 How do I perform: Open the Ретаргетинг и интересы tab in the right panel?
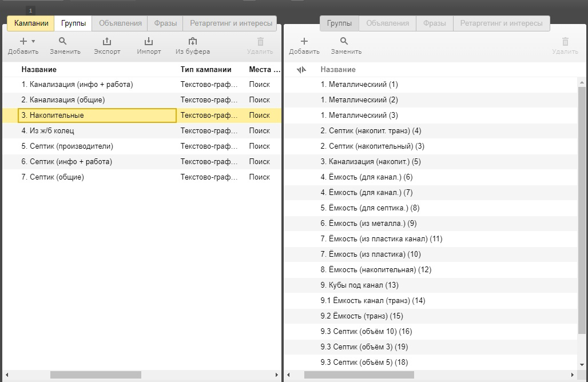502,23
